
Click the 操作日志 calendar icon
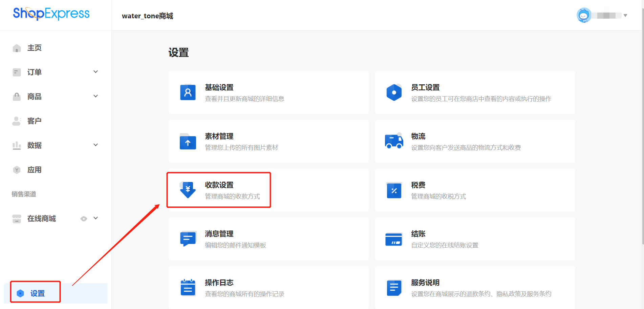pyautogui.click(x=188, y=287)
